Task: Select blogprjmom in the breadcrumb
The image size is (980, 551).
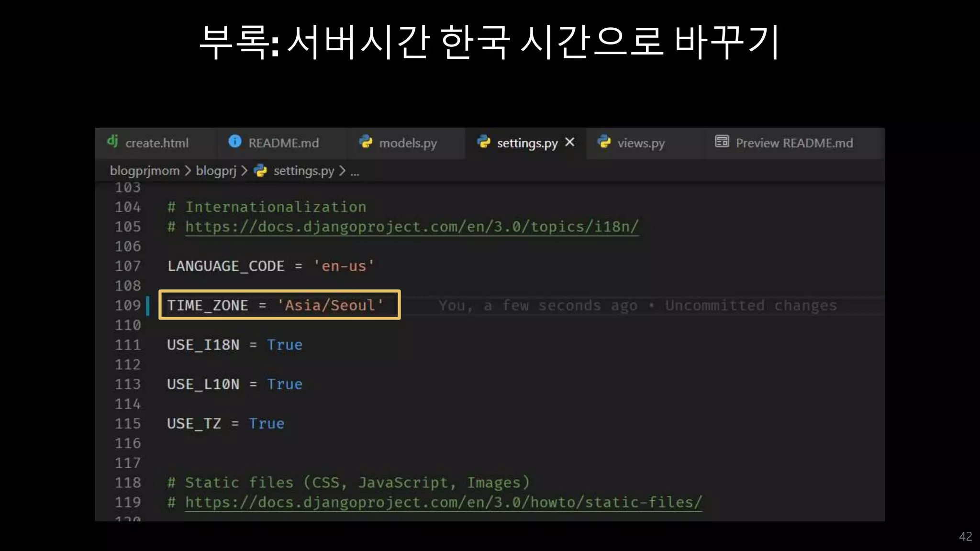Action: tap(145, 171)
